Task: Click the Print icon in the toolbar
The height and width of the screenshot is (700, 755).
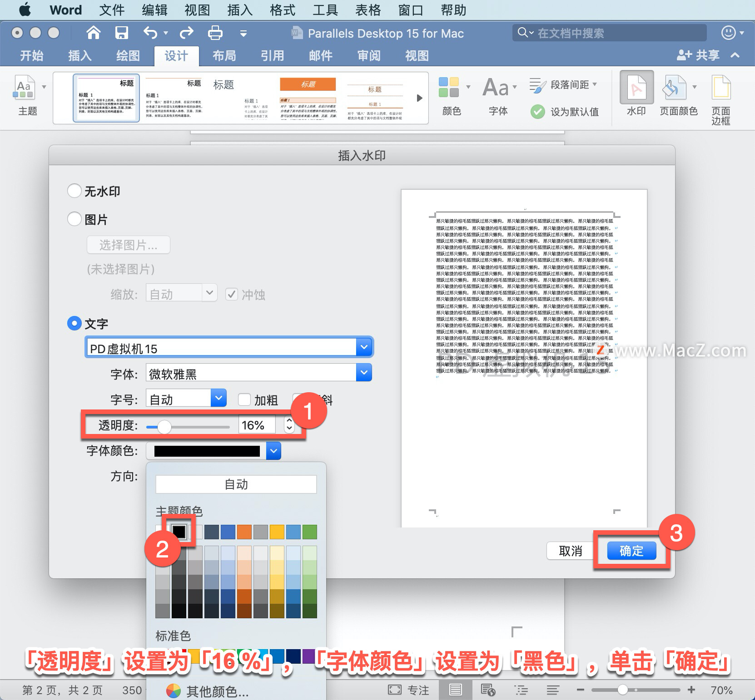Action: click(x=215, y=33)
